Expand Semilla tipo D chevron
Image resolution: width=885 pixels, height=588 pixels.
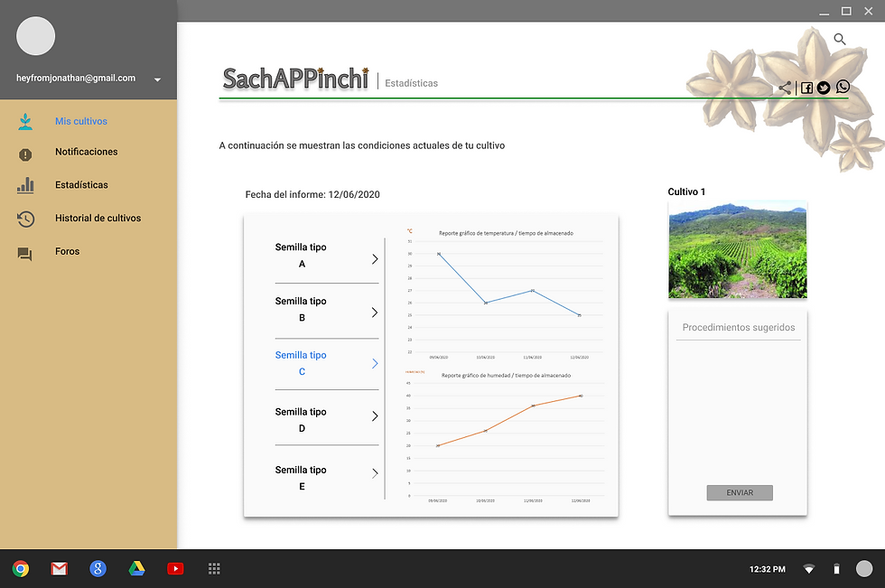[375, 416]
